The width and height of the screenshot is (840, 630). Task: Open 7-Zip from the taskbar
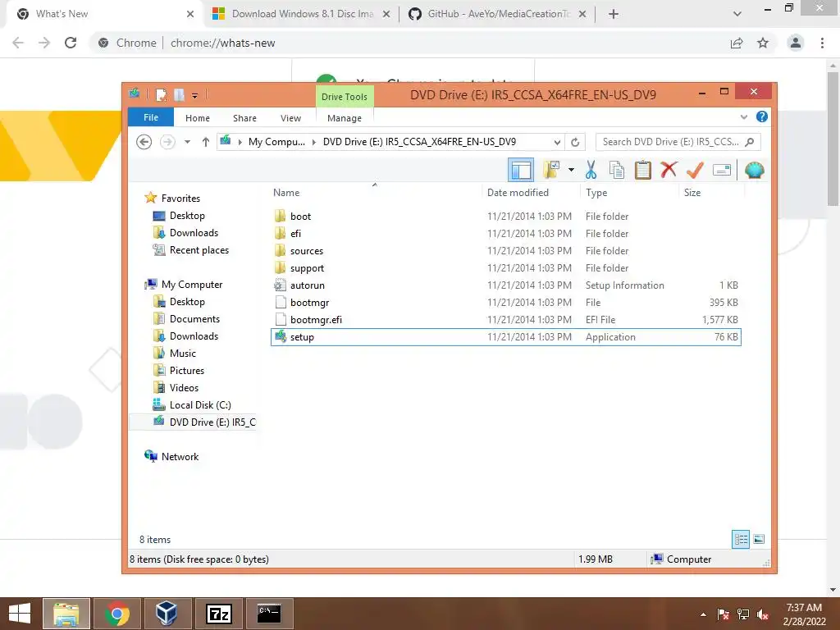(x=218, y=614)
